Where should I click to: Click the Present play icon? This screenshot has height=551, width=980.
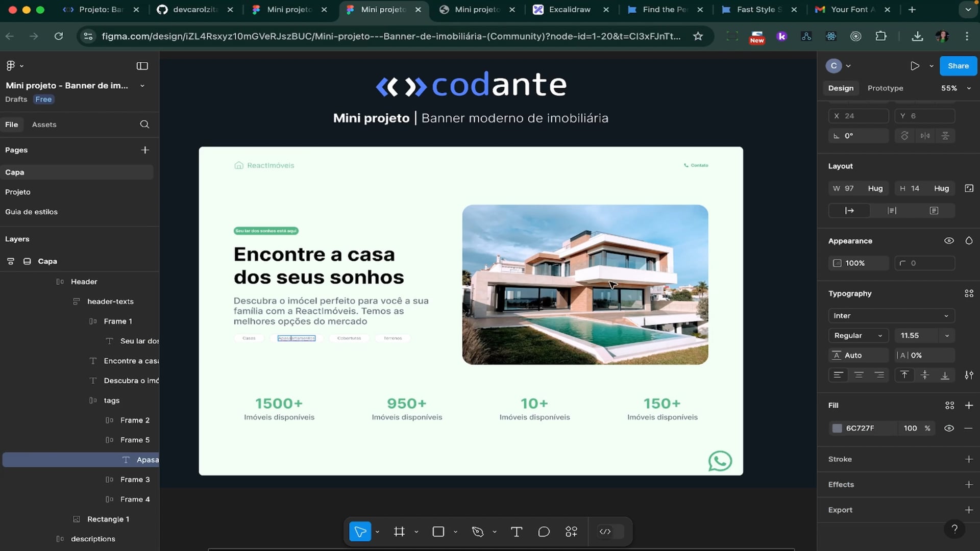915,66
